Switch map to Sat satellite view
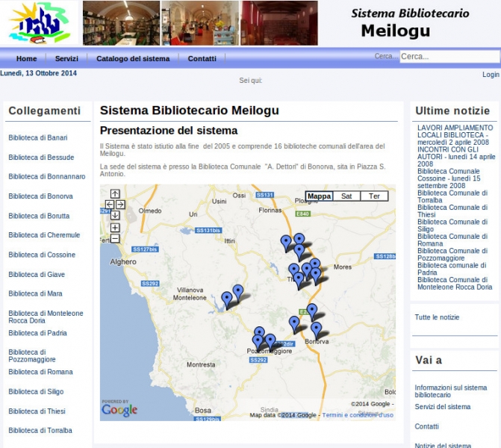This screenshot has height=448, width=501. (346, 196)
